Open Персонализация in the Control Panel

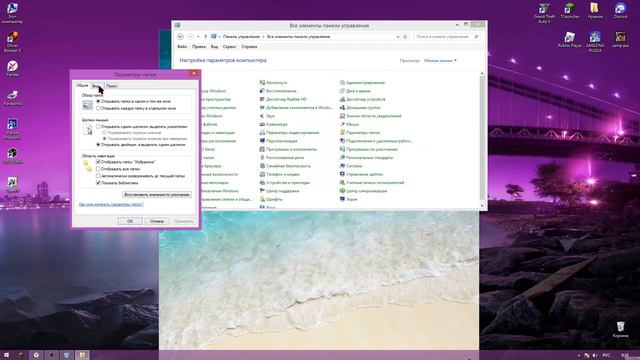click(278, 141)
